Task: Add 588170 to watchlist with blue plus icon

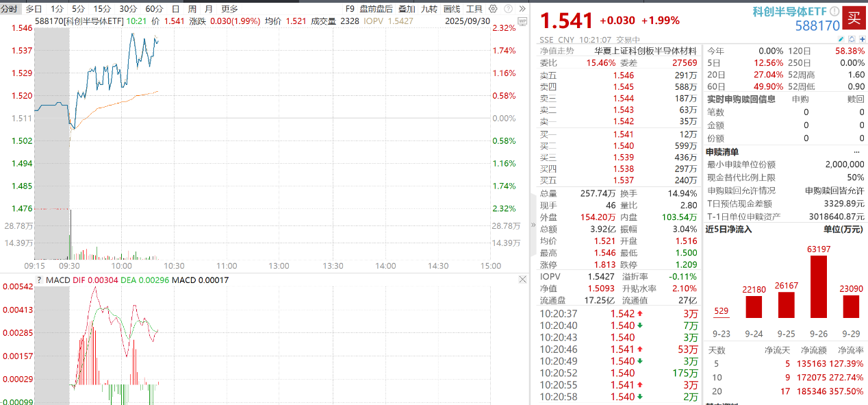Action: (x=863, y=39)
